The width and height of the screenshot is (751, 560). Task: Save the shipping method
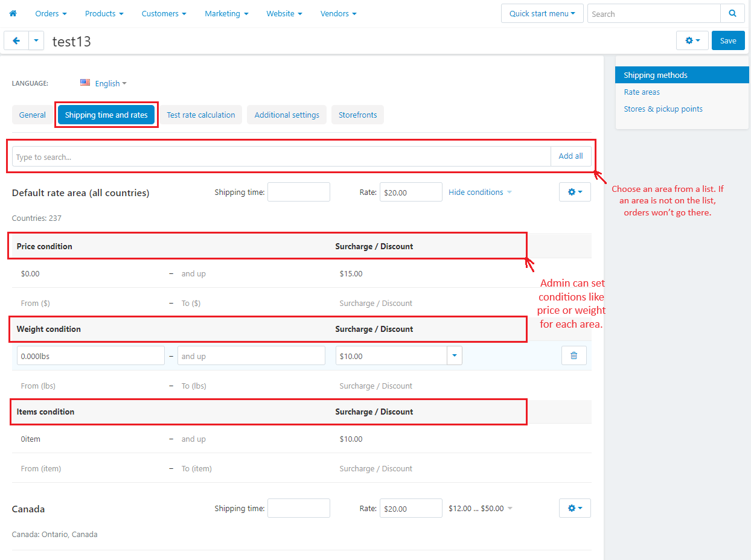728,40
